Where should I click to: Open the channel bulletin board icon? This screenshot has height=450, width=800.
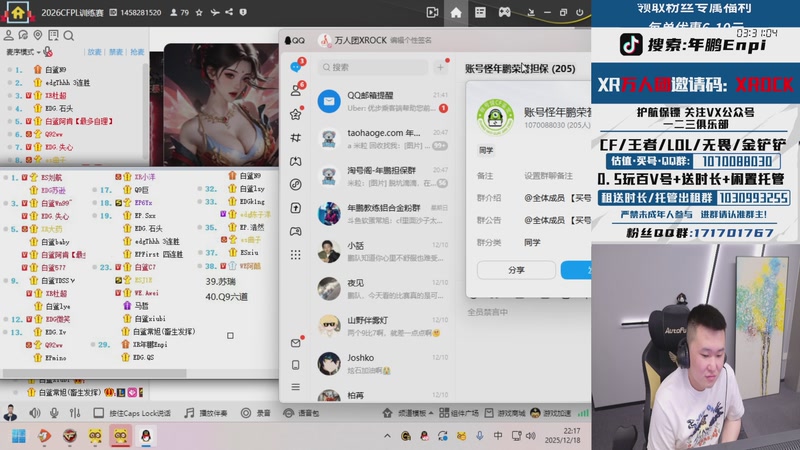point(53,35)
